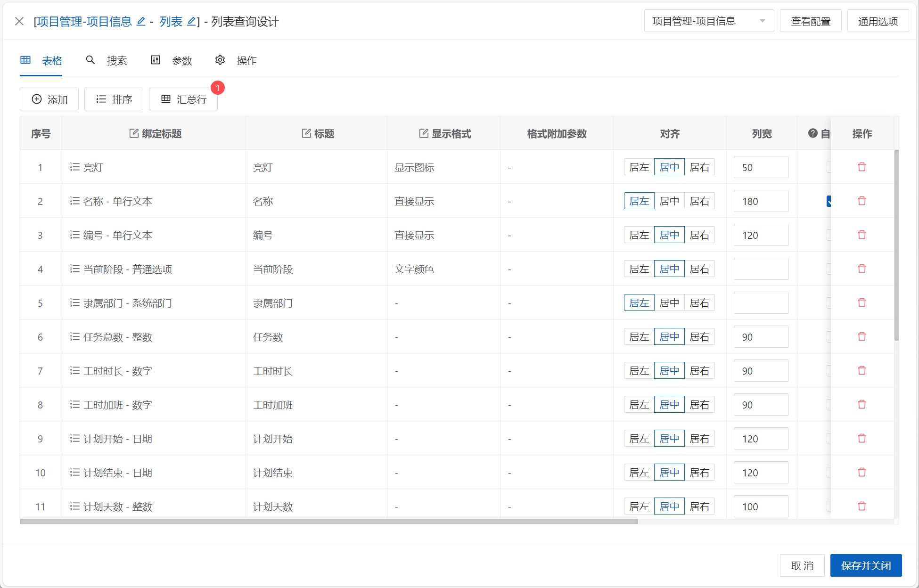The image size is (919, 588).
Task: Switch to the 搜索 tab
Action: click(107, 60)
